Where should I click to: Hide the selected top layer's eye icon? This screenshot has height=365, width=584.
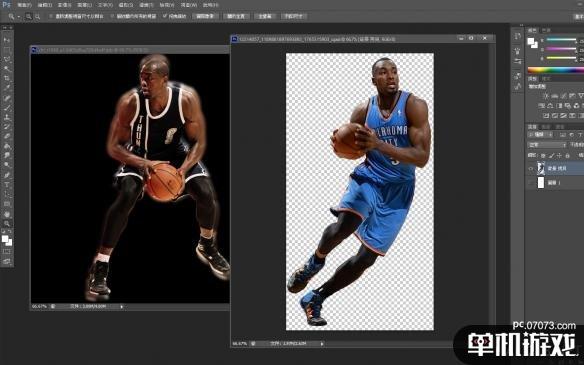pos(531,169)
